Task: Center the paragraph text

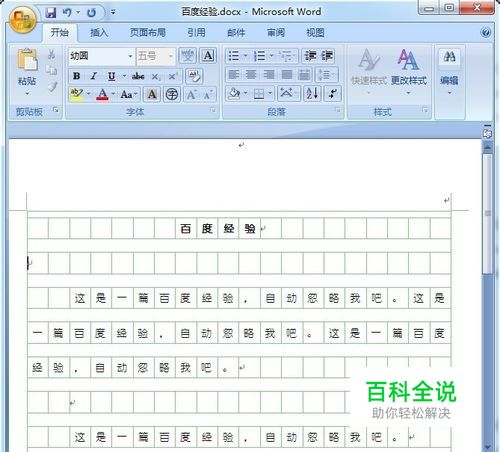Action: 251,75
